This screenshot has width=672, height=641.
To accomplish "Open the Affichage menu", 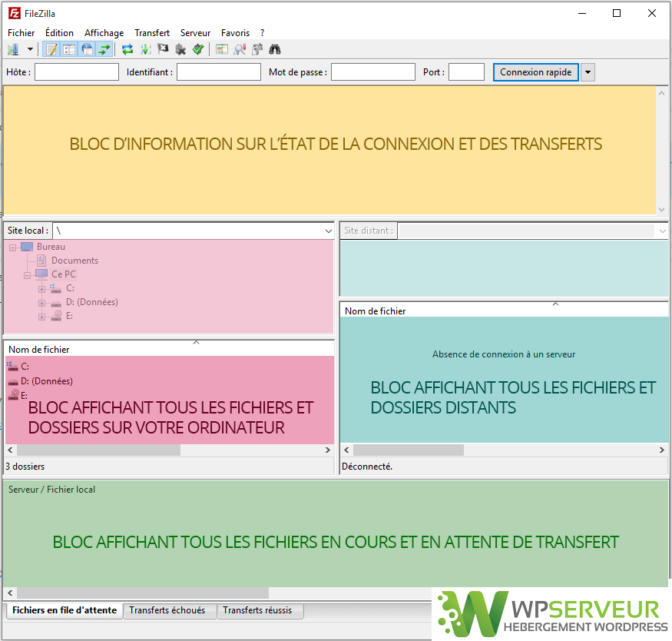I will coord(104,33).
